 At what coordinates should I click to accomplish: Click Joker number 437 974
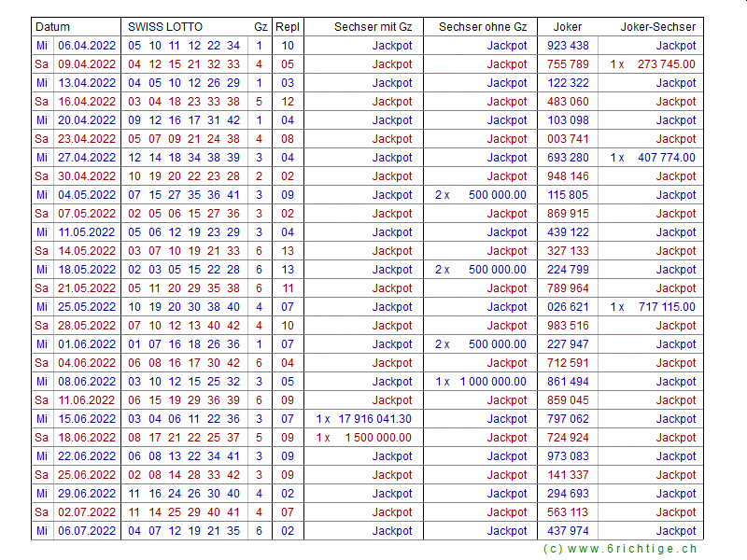[x=568, y=531]
